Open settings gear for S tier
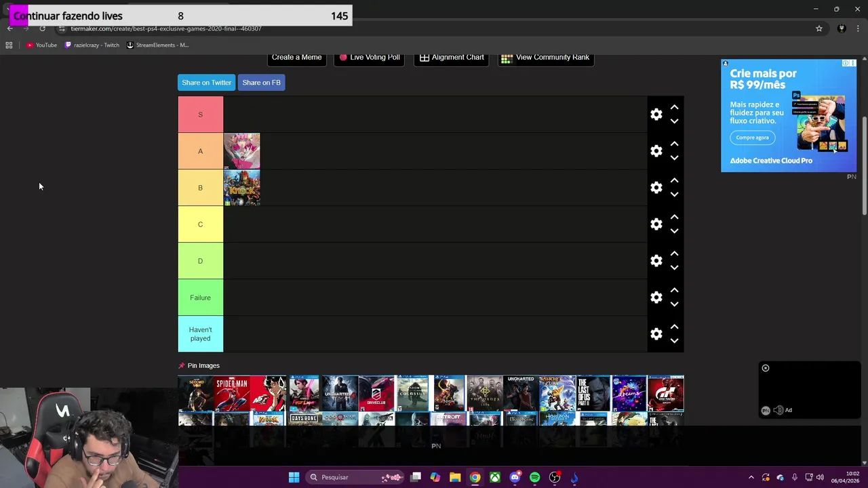The image size is (868, 488). (x=656, y=115)
